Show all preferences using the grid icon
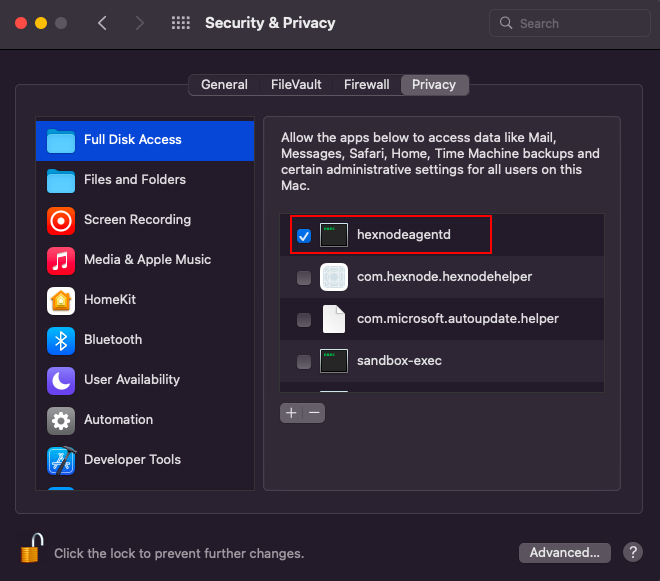The image size is (660, 581). (x=181, y=23)
